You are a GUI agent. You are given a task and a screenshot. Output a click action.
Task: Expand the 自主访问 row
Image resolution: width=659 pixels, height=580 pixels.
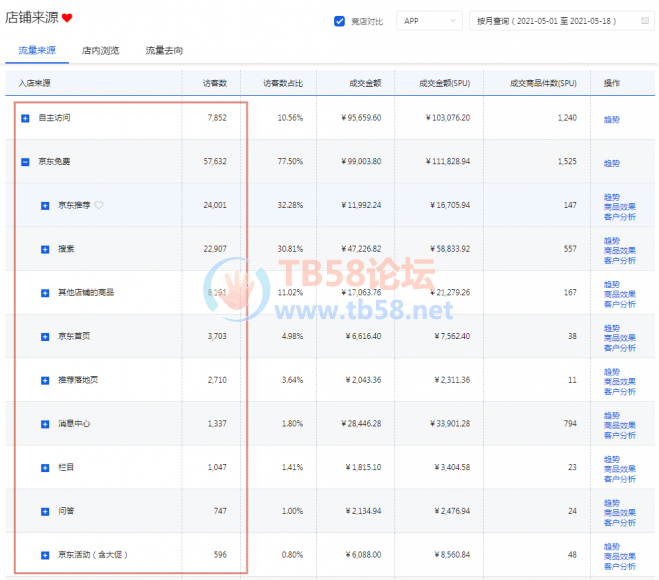point(25,119)
